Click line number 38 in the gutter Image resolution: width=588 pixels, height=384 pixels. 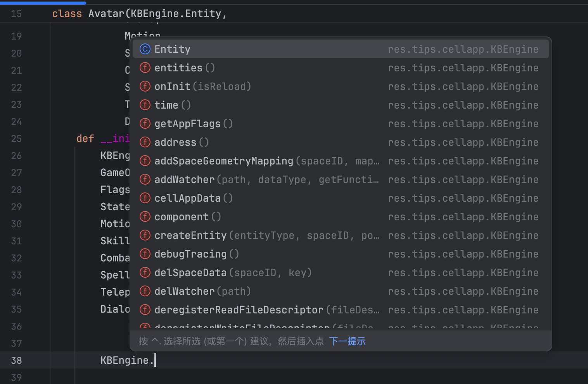[16, 360]
